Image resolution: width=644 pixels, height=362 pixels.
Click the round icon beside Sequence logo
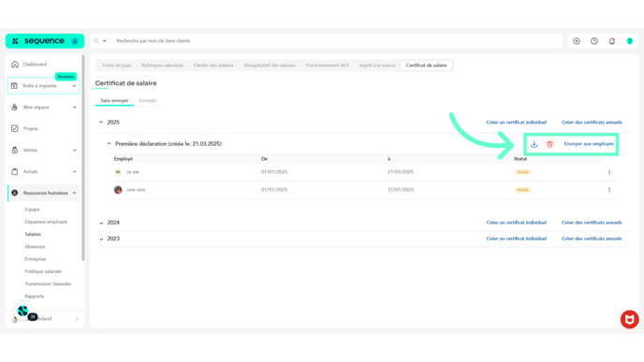coord(75,41)
